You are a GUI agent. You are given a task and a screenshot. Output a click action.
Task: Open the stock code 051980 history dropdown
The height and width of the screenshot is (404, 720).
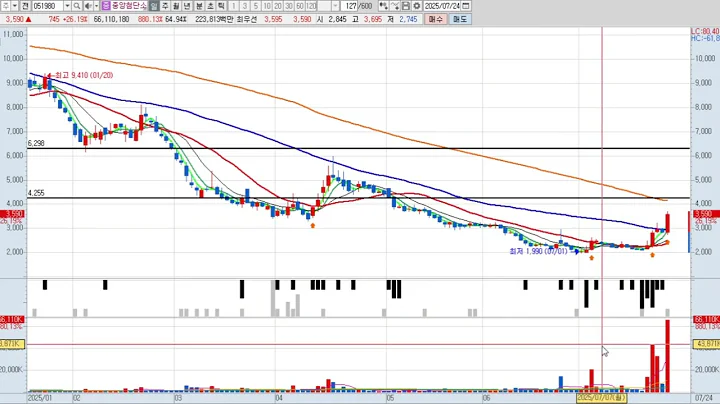[68, 6]
